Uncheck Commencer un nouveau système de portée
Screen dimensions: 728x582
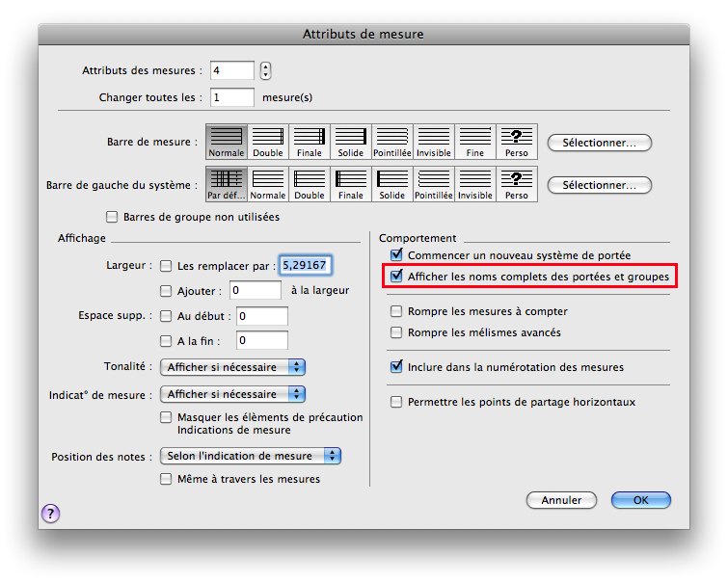396,255
